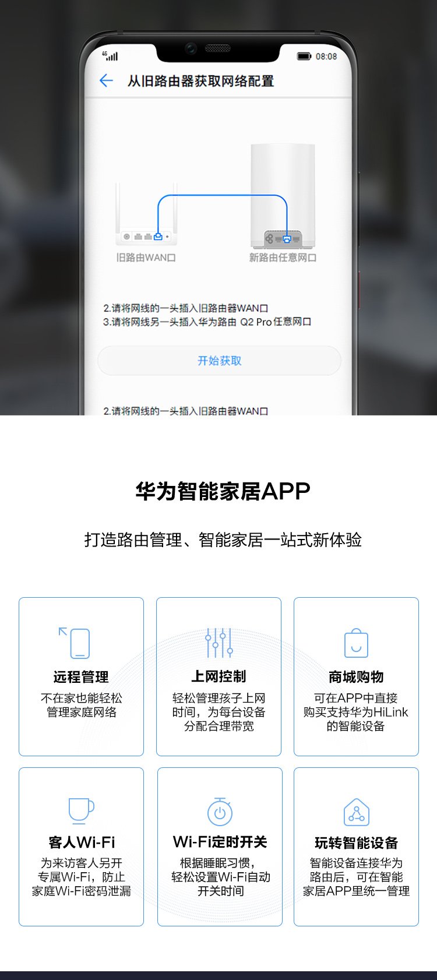The height and width of the screenshot is (980, 437).
Task: Click description mentioning HiLink smart devices
Action: (356, 712)
